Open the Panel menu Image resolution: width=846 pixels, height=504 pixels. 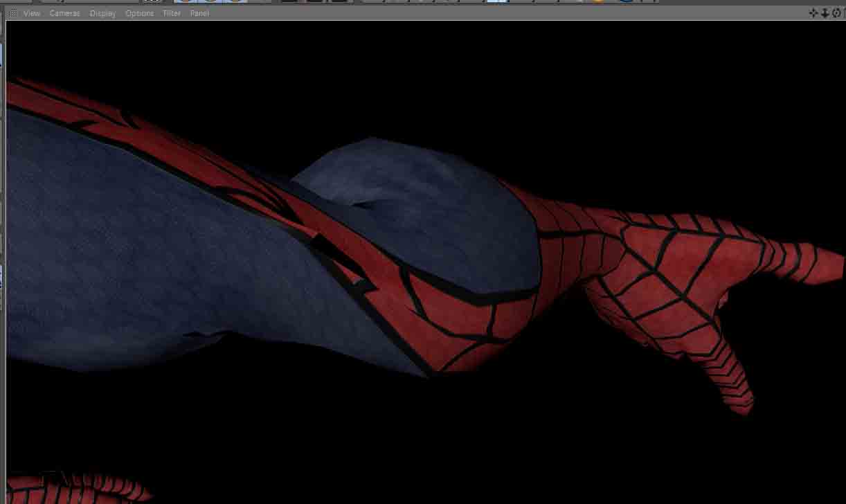(199, 13)
